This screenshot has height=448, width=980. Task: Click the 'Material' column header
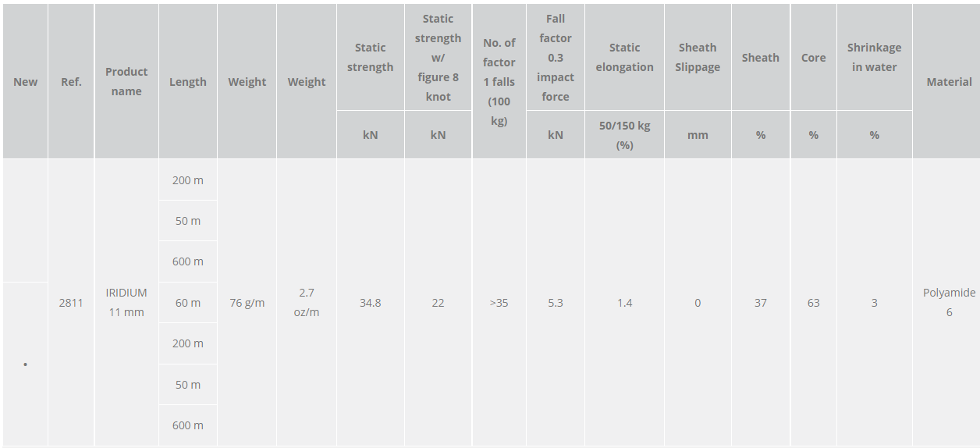coord(949,82)
